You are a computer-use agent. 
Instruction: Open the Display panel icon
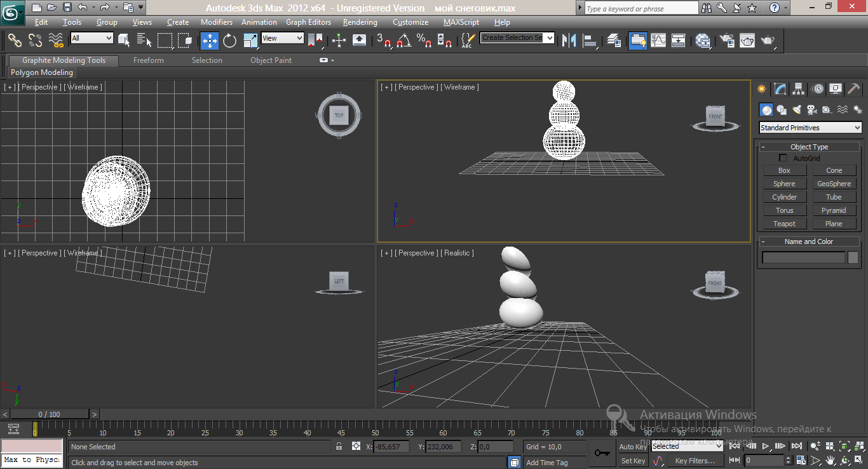836,88
